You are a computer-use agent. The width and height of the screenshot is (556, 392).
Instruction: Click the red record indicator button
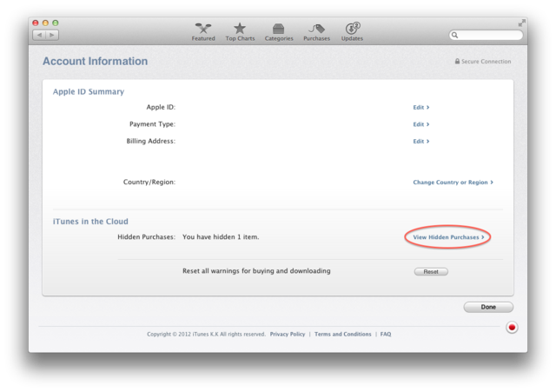coord(512,327)
